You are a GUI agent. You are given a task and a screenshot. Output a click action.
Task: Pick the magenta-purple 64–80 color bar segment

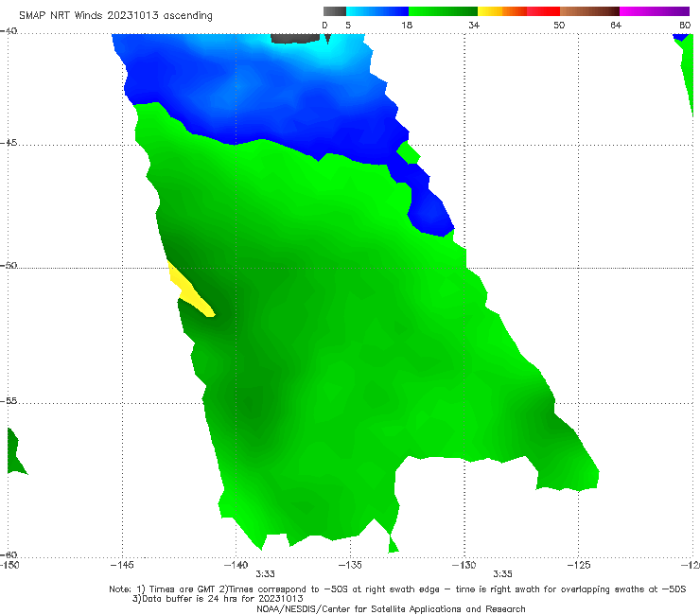[655, 11]
